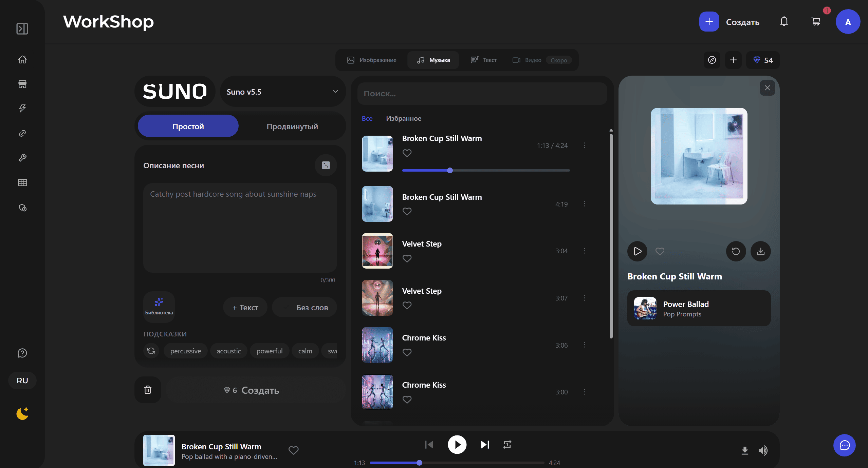Screen dimensions: 868x468
Task: Select the Избранное filter tab
Action: coord(404,118)
